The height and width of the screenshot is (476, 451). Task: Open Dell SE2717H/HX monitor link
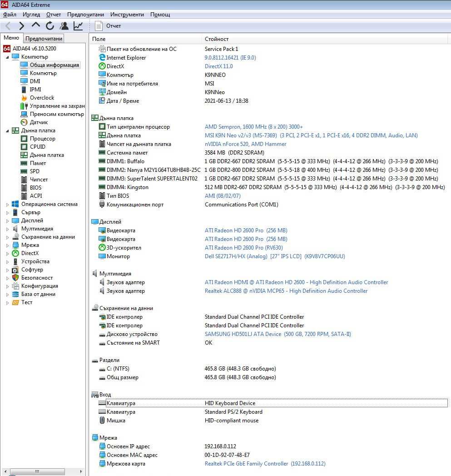[275, 256]
